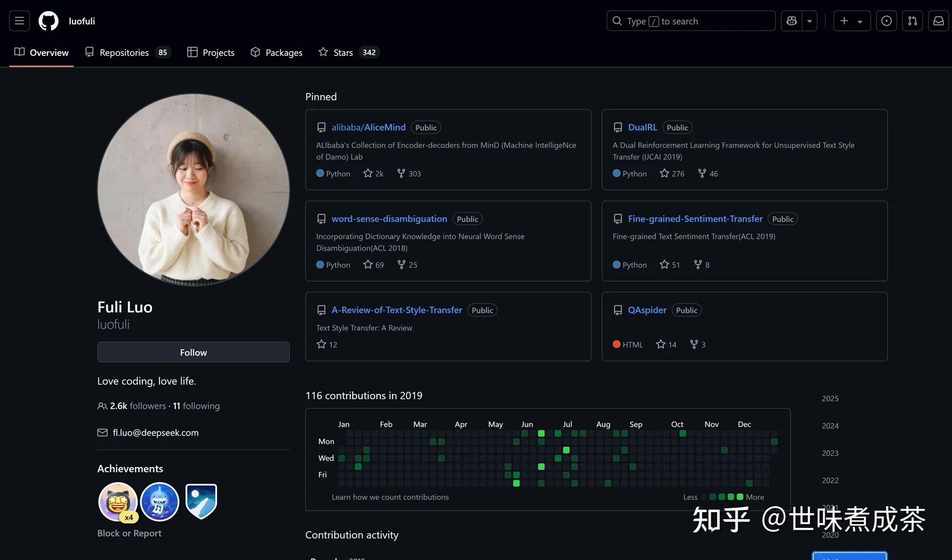
Task: Open GitHub home via the Octocat logo
Action: (48, 21)
